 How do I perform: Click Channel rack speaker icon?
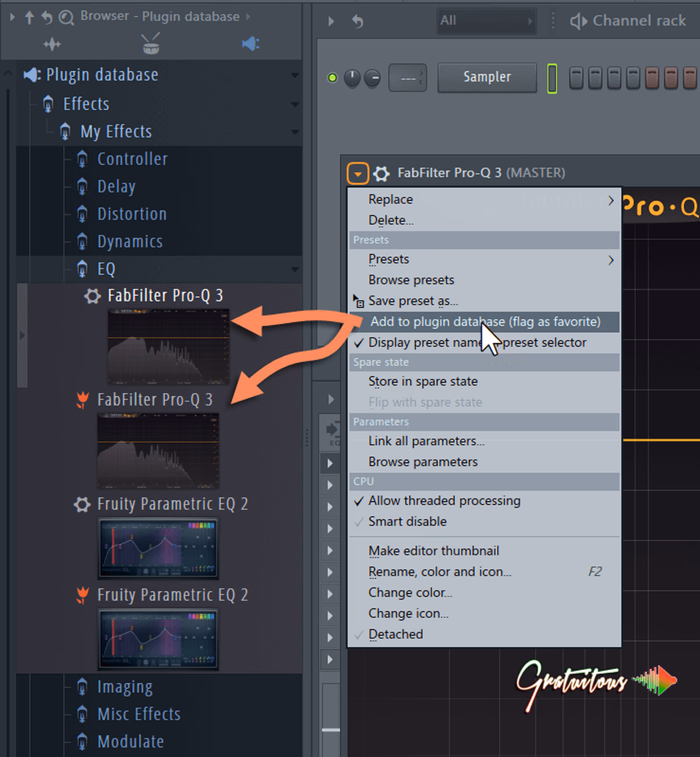(578, 21)
